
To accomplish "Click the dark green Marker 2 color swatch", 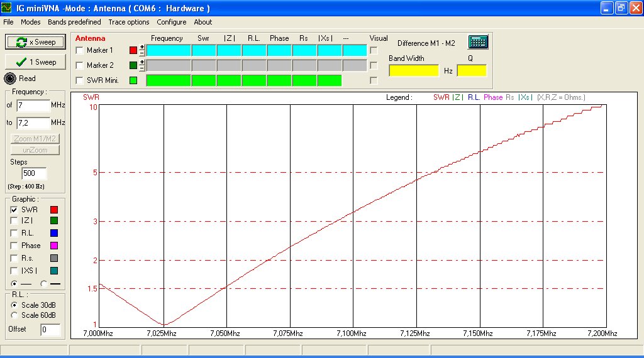I will click(133, 65).
